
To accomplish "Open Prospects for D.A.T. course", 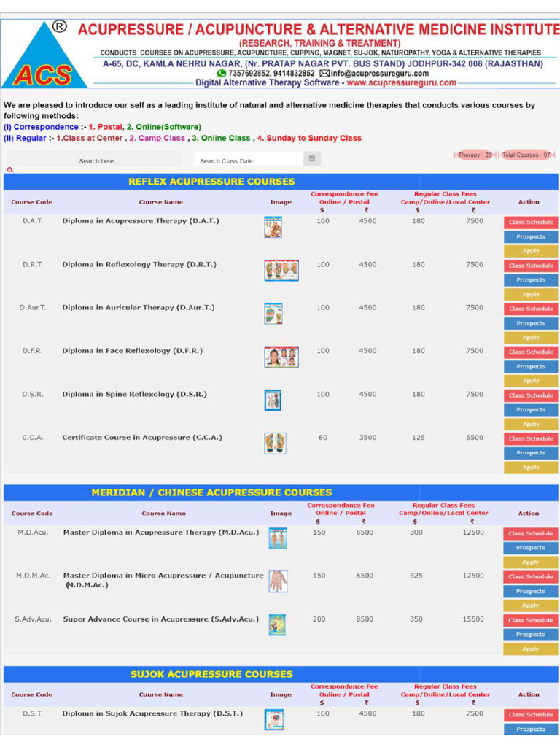I will (x=531, y=236).
